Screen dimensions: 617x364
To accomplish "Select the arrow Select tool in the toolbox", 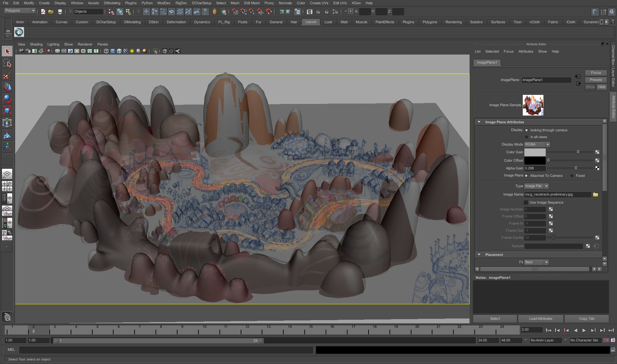I will tap(7, 51).
